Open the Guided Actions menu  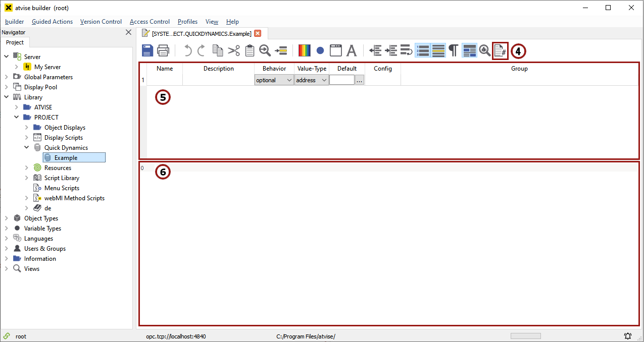pos(52,22)
